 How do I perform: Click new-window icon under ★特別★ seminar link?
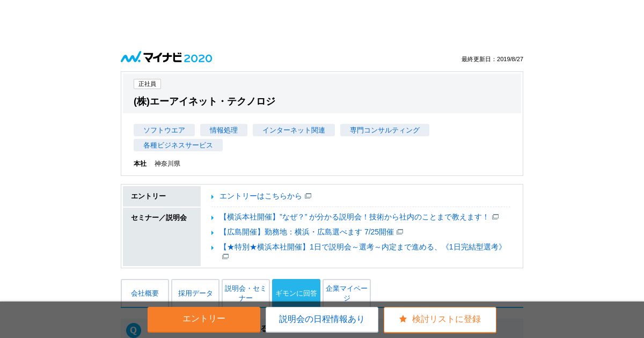(225, 256)
